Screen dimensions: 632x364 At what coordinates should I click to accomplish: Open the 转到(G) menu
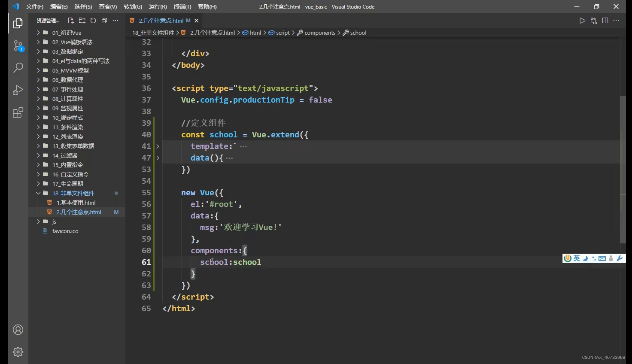[133, 6]
